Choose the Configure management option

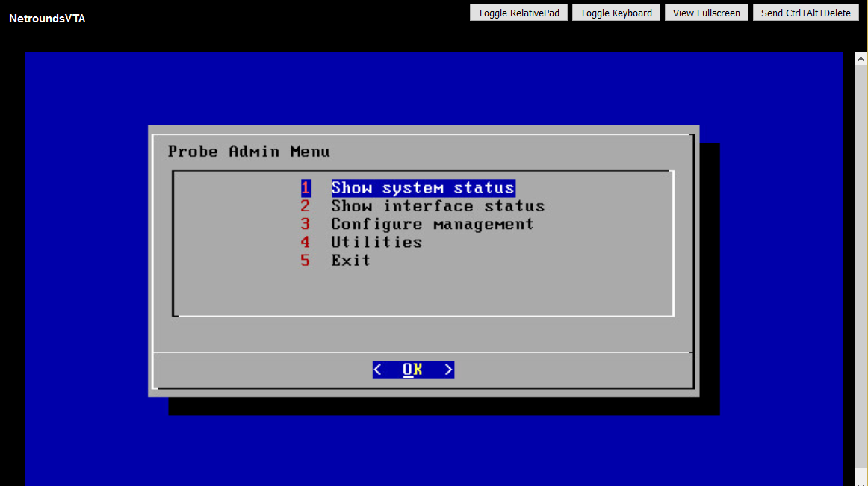click(432, 223)
